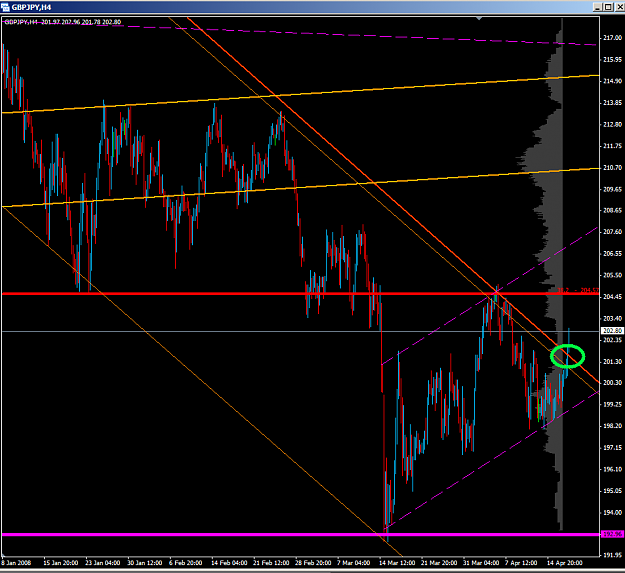The height and width of the screenshot is (573, 625).
Task: Click the chart shift triangle marker
Action: 479,18
